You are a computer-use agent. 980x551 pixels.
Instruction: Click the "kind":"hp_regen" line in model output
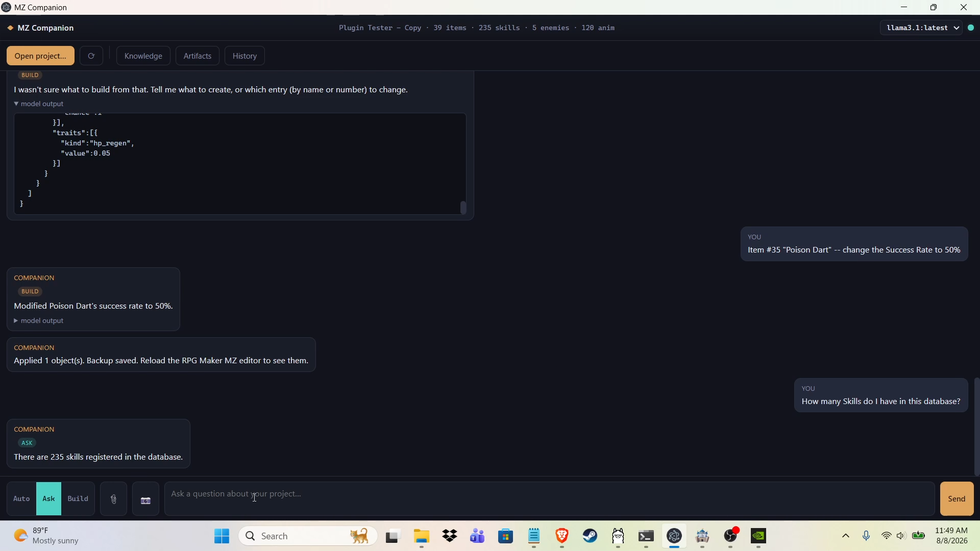tap(97, 143)
